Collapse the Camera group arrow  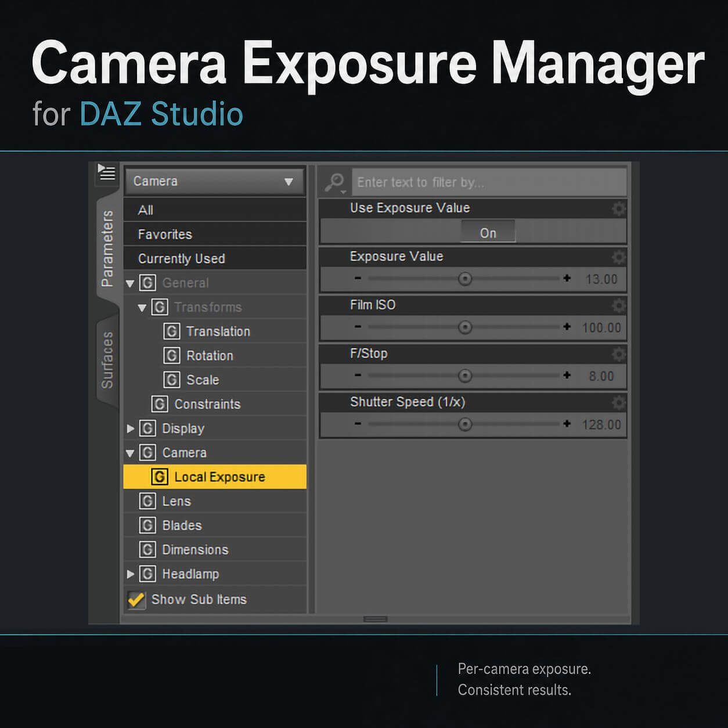point(131,453)
